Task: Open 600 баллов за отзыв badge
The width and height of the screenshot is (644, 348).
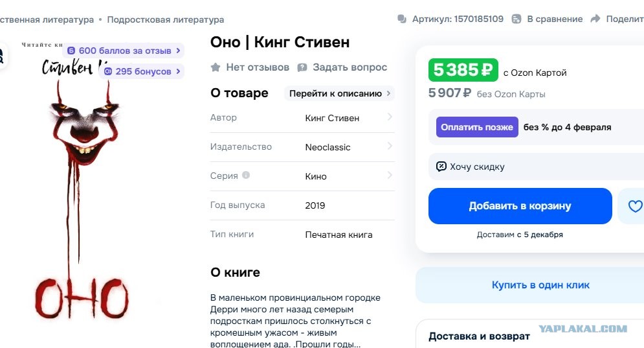Action: click(124, 51)
